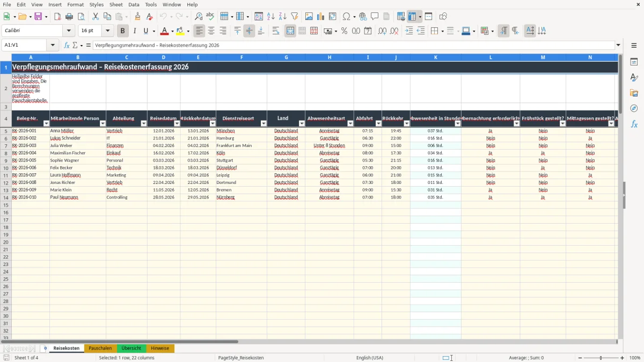The width and height of the screenshot is (644, 362).
Task: Toggle left-to-right text direction
Action: click(503, 31)
